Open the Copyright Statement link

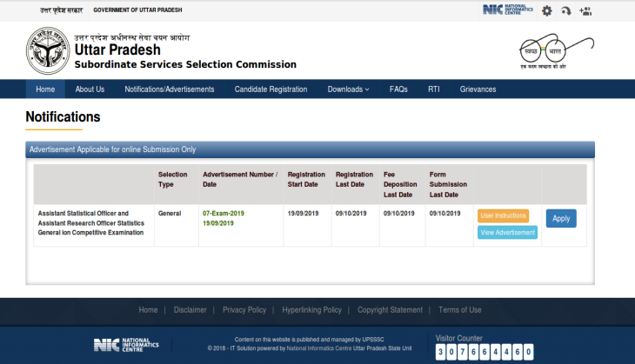tap(390, 310)
